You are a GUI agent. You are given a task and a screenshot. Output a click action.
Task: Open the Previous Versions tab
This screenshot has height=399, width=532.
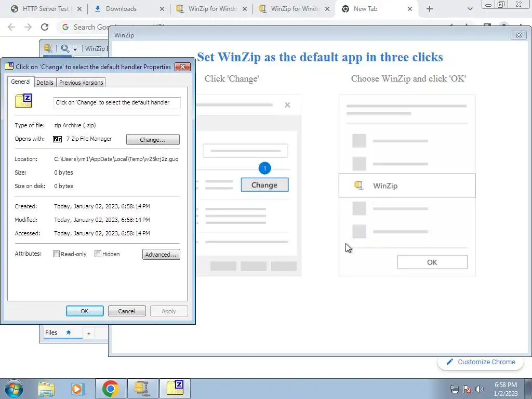click(81, 83)
